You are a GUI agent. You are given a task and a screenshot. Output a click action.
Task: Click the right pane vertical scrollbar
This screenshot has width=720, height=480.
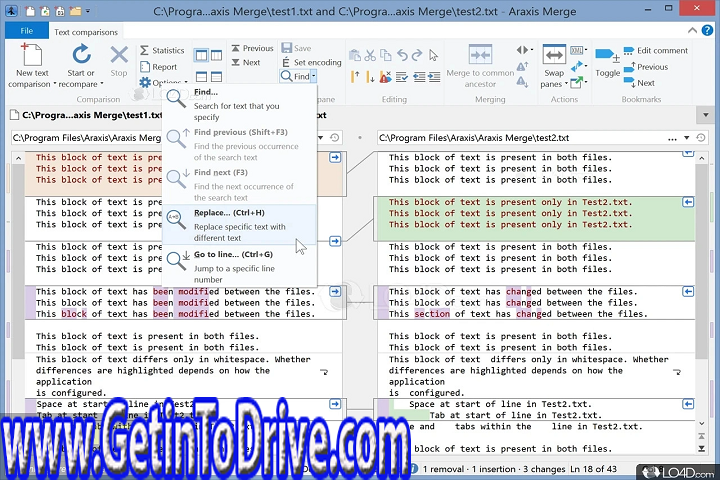pos(702,289)
